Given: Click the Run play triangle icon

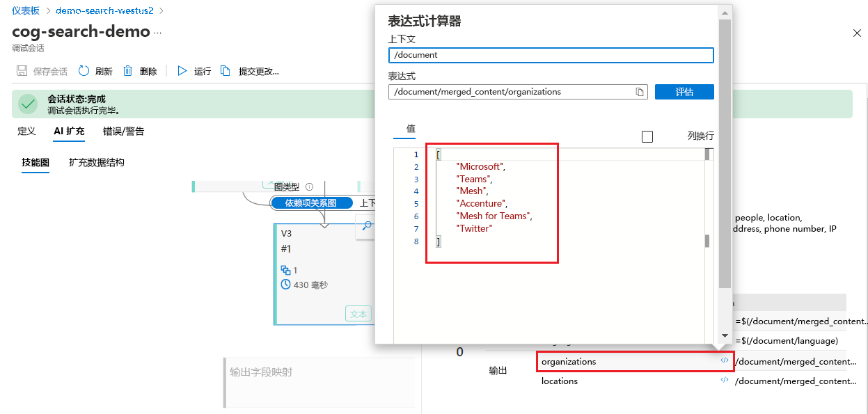Looking at the screenshot, I should pyautogui.click(x=182, y=71).
